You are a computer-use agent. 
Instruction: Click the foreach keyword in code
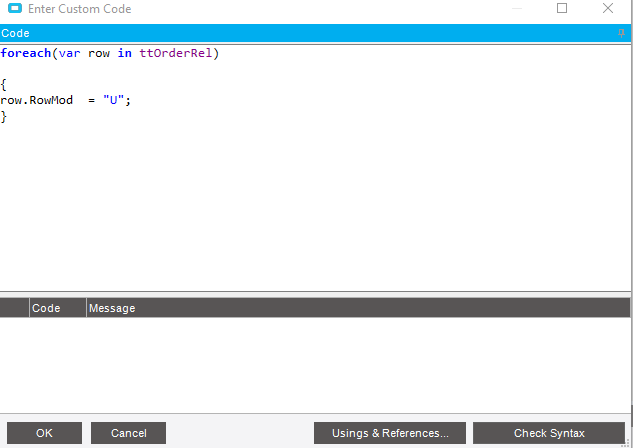point(26,53)
